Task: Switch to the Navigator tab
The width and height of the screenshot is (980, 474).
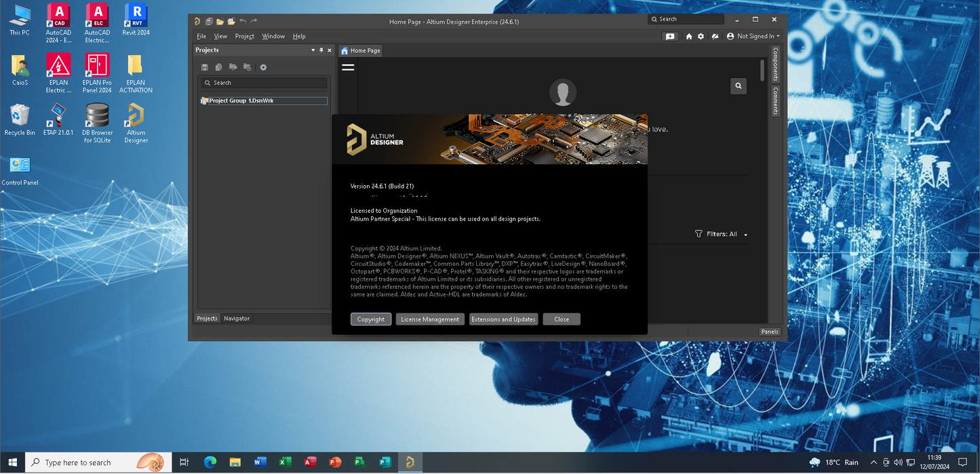Action: click(237, 319)
